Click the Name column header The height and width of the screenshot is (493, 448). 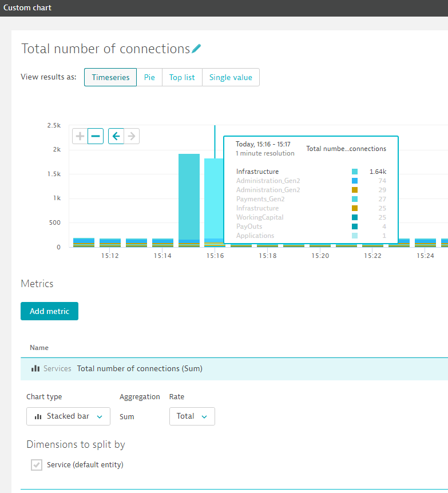[39, 348]
